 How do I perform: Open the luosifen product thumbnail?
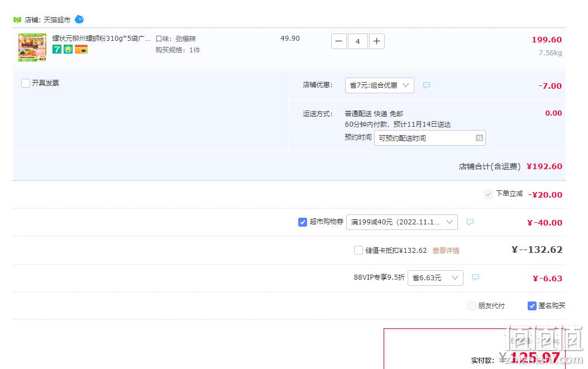pos(32,47)
